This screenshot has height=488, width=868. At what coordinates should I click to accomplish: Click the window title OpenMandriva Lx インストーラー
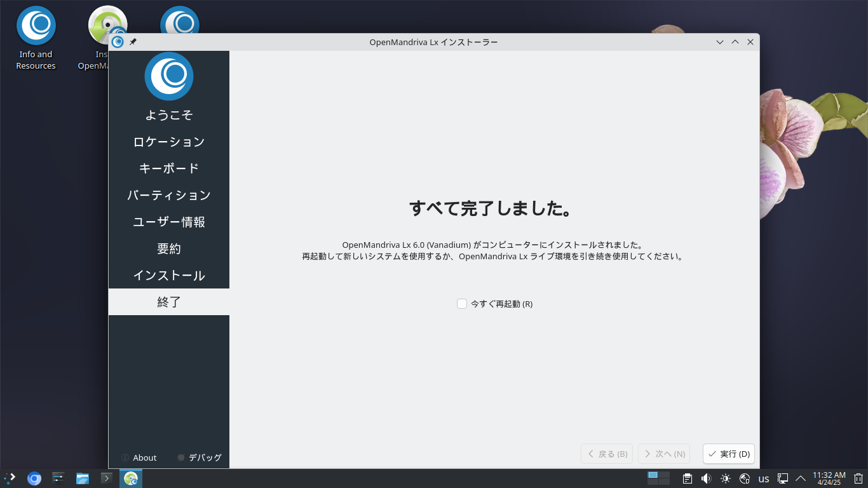(433, 42)
